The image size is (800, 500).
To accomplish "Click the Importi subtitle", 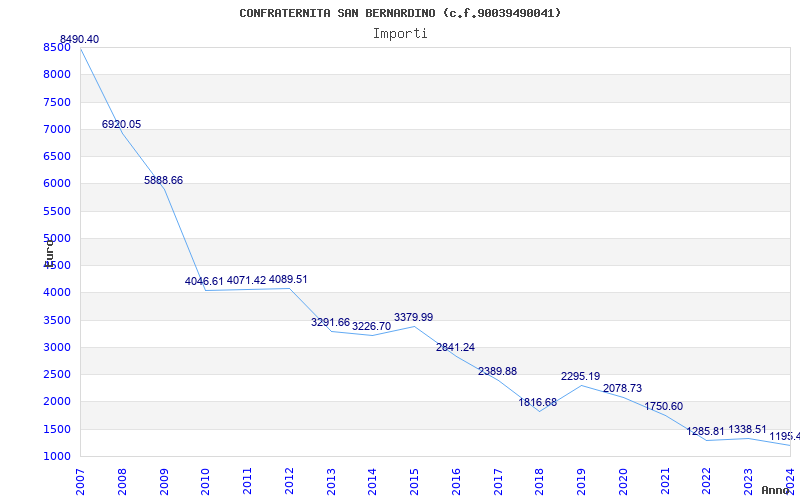I will click(x=400, y=34).
